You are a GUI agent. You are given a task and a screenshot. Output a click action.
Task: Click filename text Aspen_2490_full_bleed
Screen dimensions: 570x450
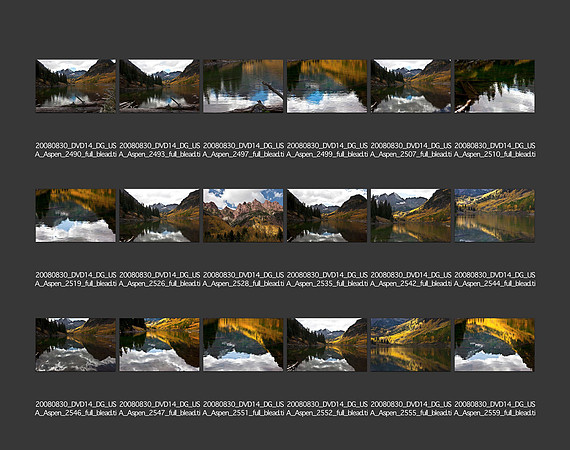(76, 150)
